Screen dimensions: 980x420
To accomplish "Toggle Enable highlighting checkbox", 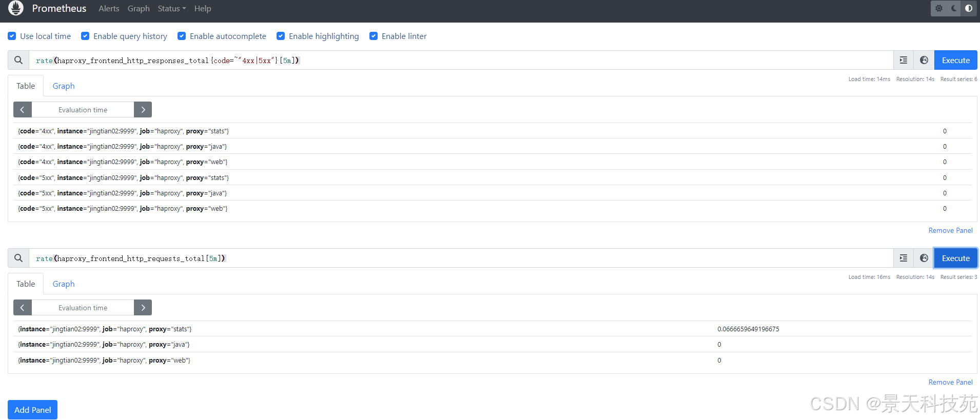I will tap(281, 36).
